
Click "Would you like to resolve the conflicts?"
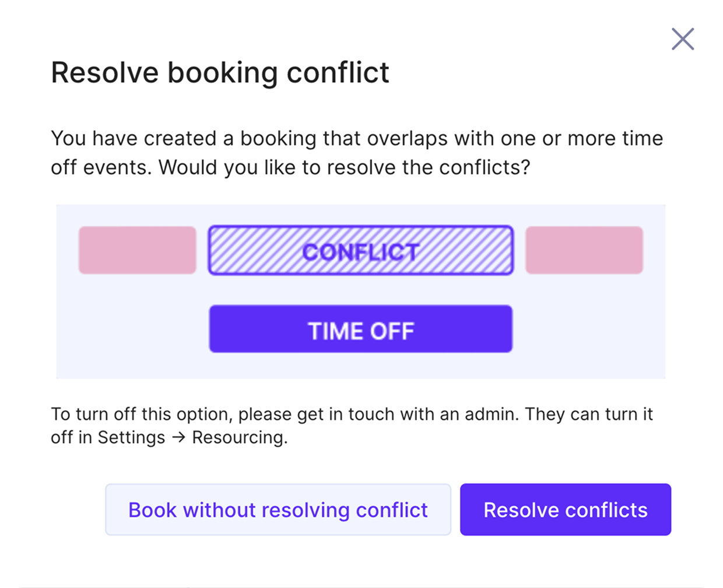(x=344, y=167)
